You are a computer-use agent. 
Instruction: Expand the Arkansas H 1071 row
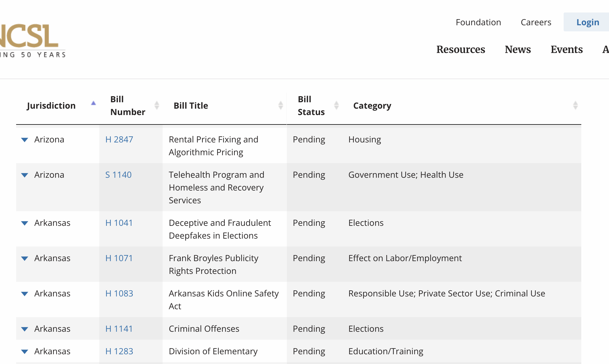point(25,258)
